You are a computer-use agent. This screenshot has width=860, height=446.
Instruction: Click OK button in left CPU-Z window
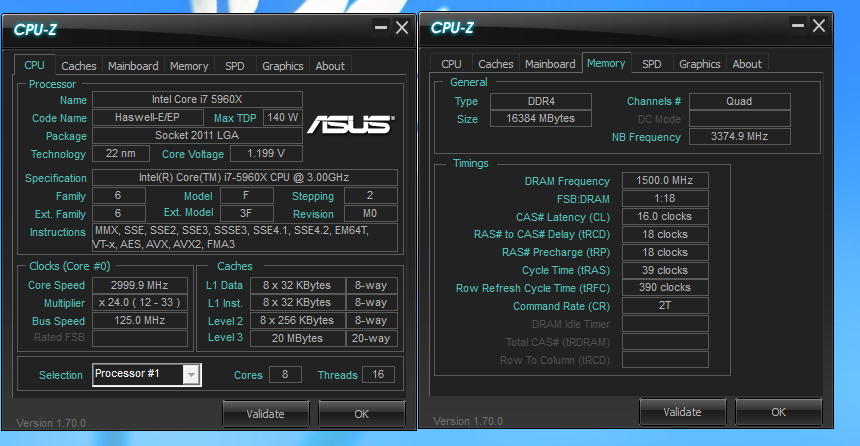pyautogui.click(x=361, y=414)
